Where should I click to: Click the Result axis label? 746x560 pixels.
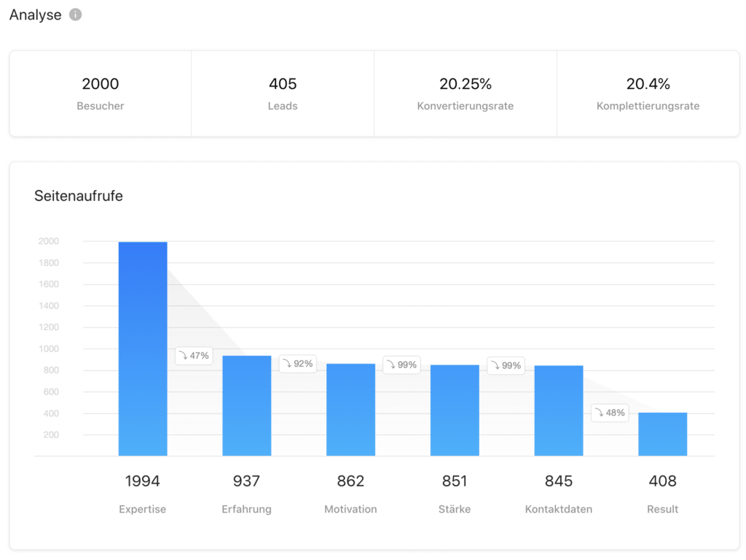coord(663,509)
